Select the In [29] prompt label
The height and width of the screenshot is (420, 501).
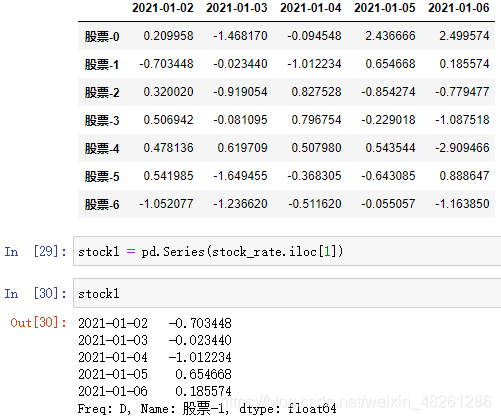click(36, 251)
